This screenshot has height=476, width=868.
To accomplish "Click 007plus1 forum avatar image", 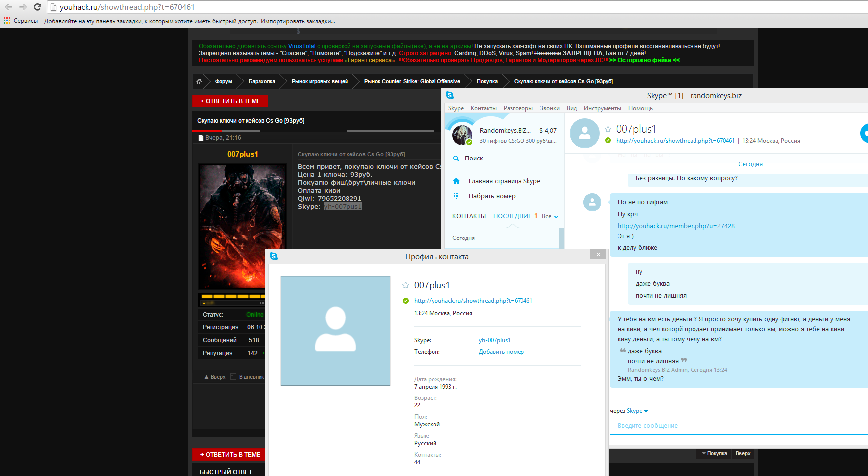I will point(243,227).
